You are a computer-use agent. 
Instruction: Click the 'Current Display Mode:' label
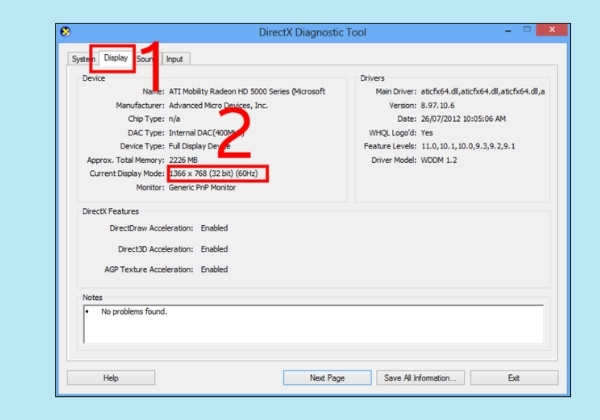[127, 173]
